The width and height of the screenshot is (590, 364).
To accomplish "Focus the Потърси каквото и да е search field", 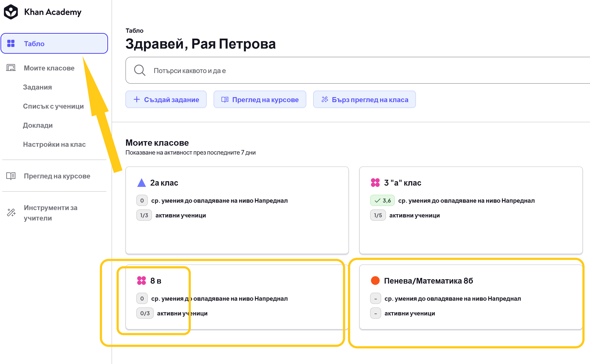I will (358, 70).
